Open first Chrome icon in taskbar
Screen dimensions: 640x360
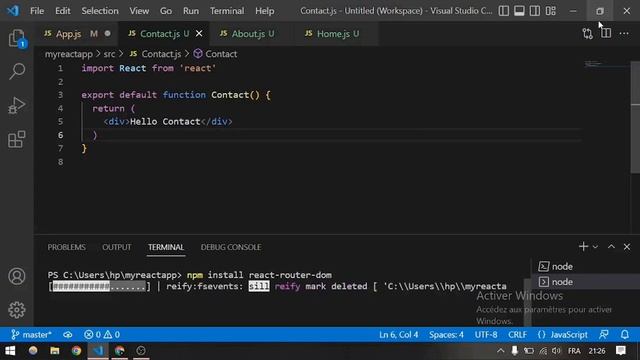pos(76,351)
